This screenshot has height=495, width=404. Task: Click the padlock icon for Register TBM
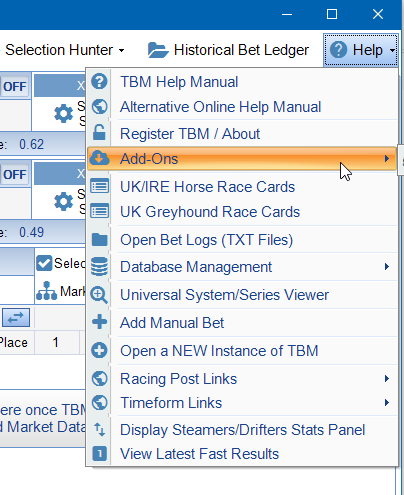tap(99, 133)
